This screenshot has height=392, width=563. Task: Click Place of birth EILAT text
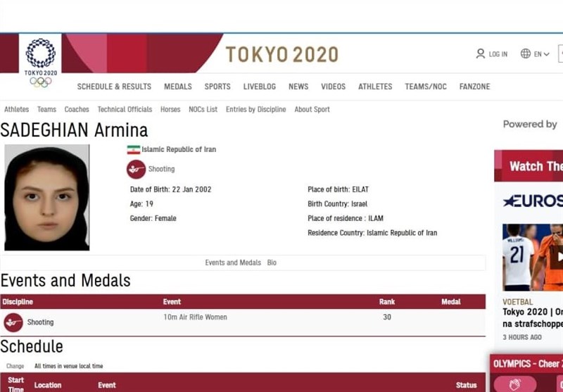(x=338, y=189)
